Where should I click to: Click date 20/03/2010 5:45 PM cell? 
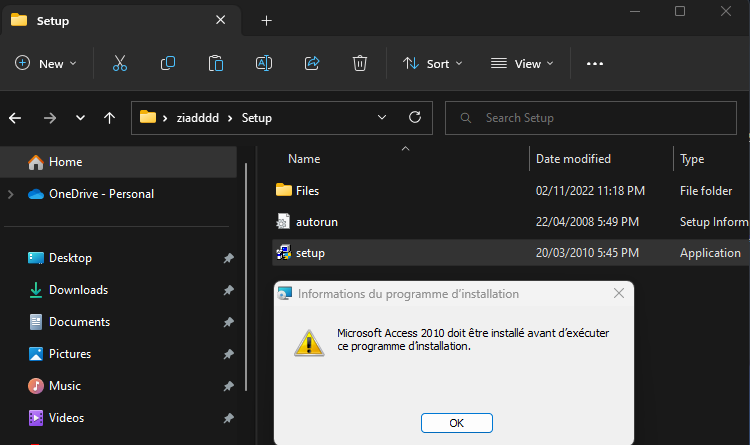(x=587, y=253)
